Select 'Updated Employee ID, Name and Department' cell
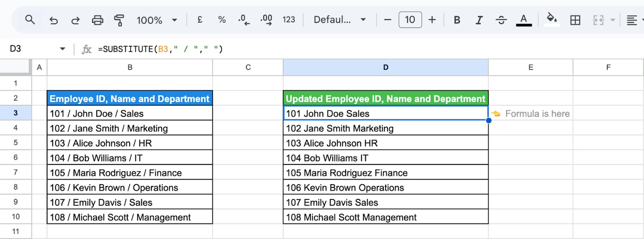The image size is (644, 239). [386, 98]
